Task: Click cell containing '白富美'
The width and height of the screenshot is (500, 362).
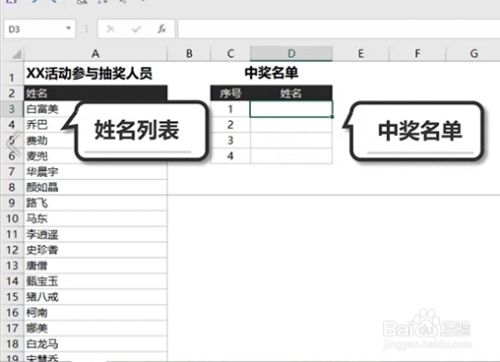Action: pyautogui.click(x=43, y=109)
